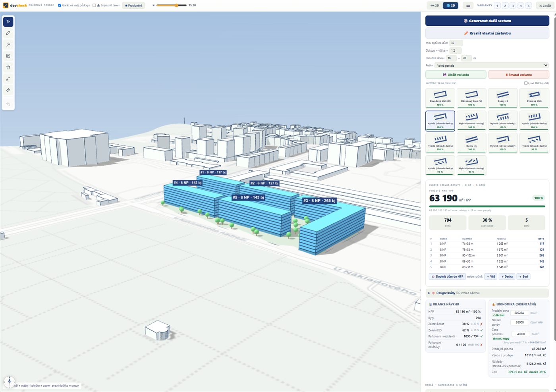Image resolution: width=556 pixels, height=392 pixels.
Task: Pick the pencil draw tool
Action: [x=8, y=33]
